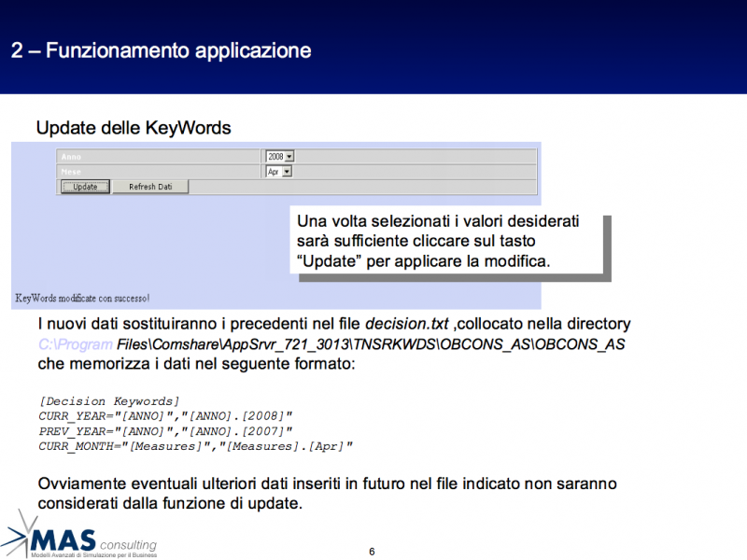
Task: Click the [Decision Keywords] code line
Action: 109,400
